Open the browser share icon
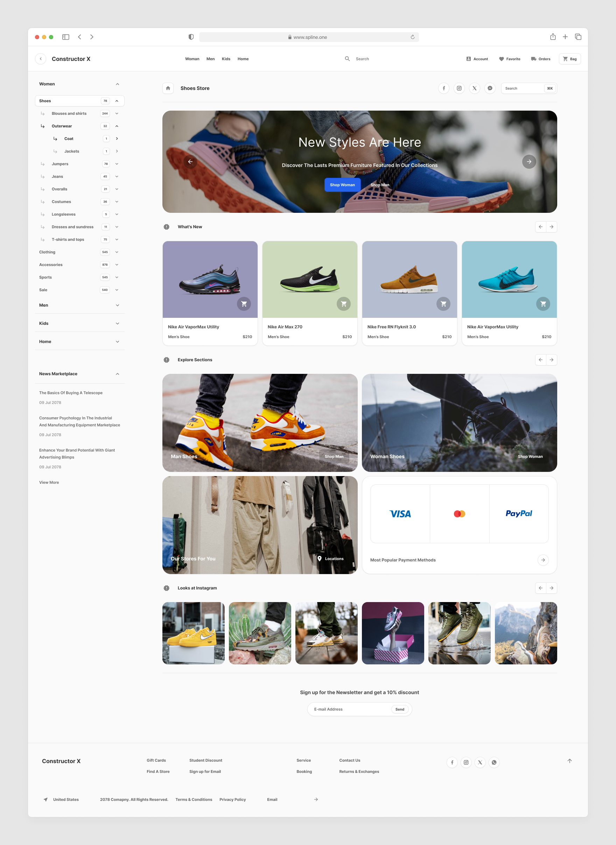This screenshot has height=845, width=616. [553, 36]
